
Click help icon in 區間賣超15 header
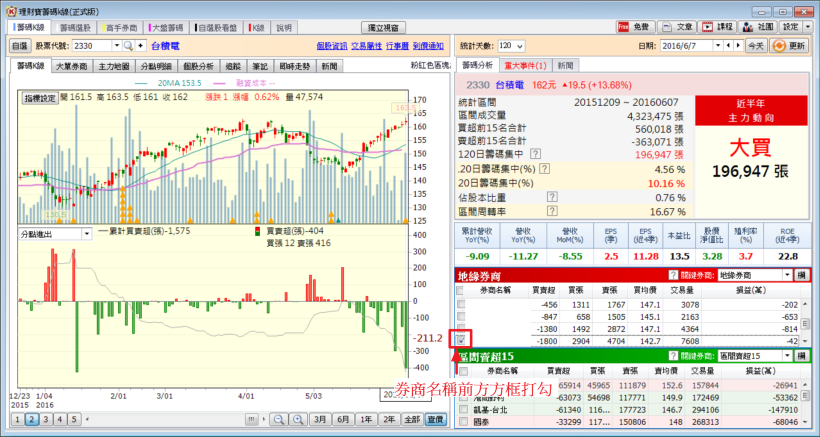(x=674, y=356)
